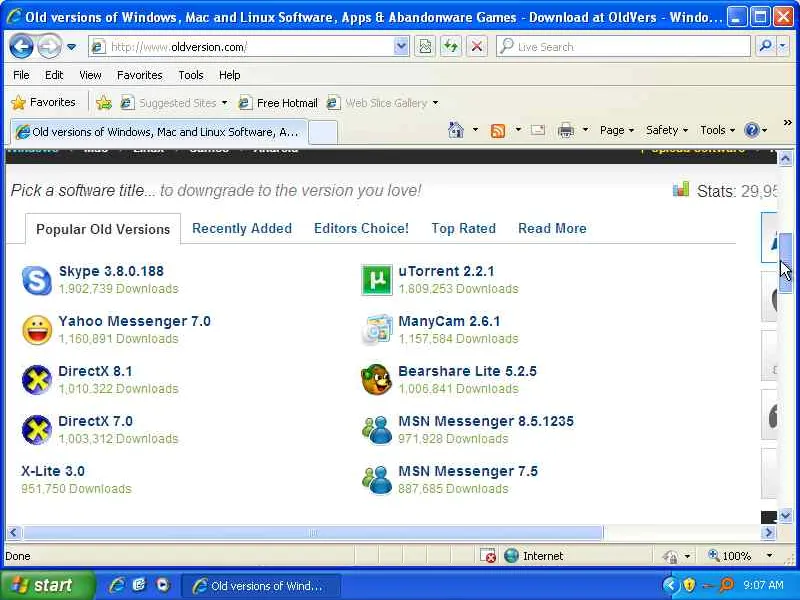Image resolution: width=800 pixels, height=600 pixels.
Task: Expand command bar overflow chevron
Action: coord(787,122)
